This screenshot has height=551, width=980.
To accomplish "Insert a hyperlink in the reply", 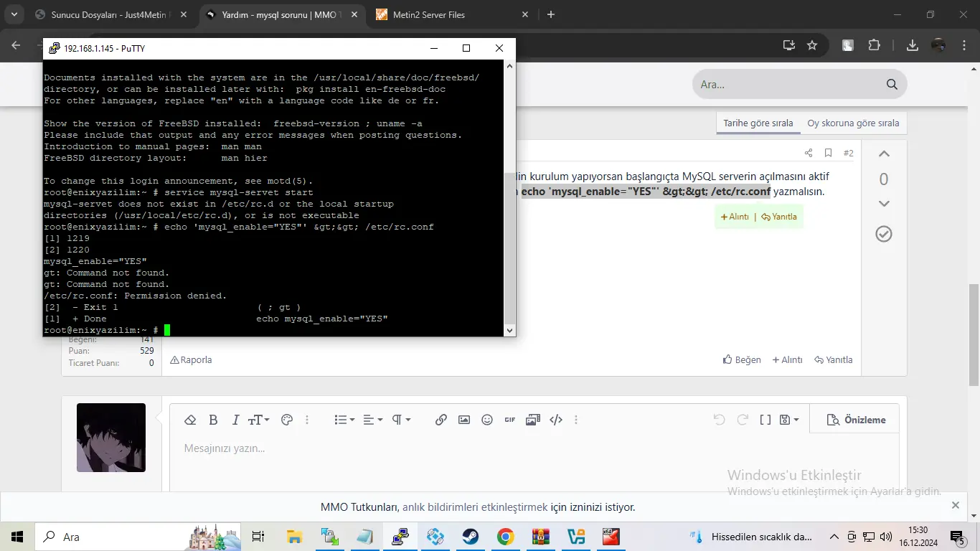I will 440,419.
